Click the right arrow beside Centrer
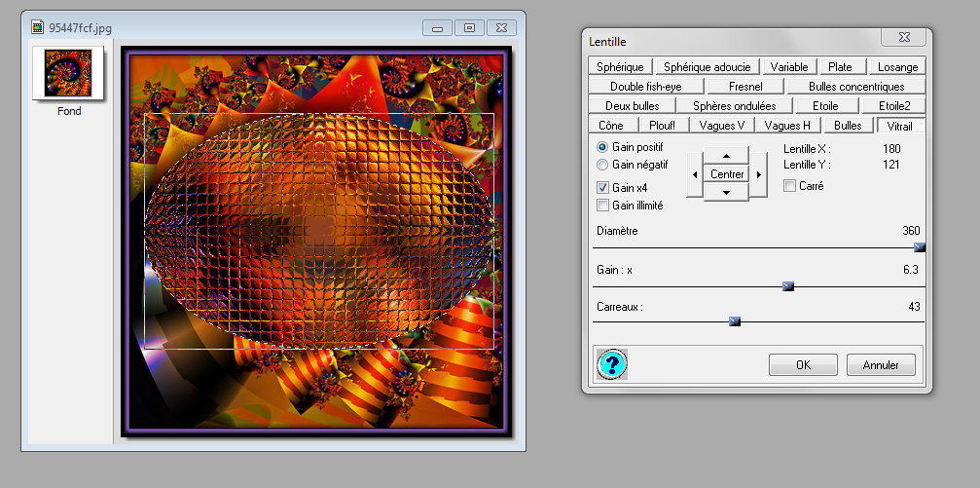Viewport: 980px width, 488px height. 759,174
